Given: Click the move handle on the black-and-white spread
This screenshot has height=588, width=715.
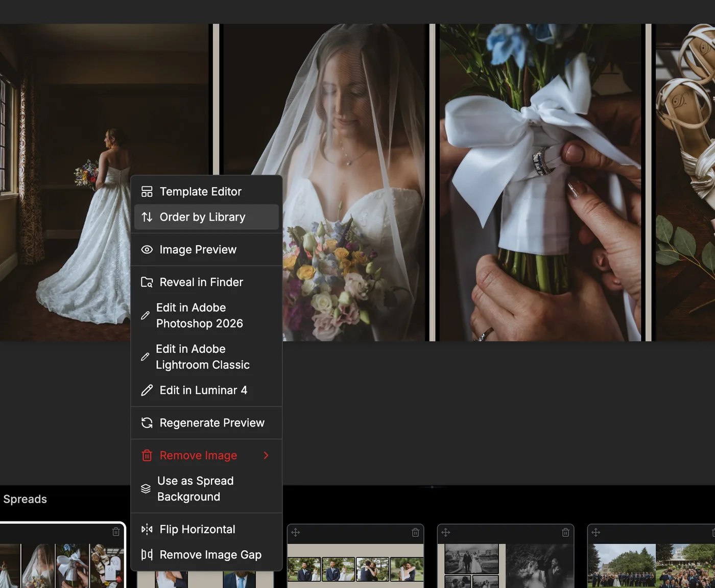Looking at the screenshot, I should [445, 532].
